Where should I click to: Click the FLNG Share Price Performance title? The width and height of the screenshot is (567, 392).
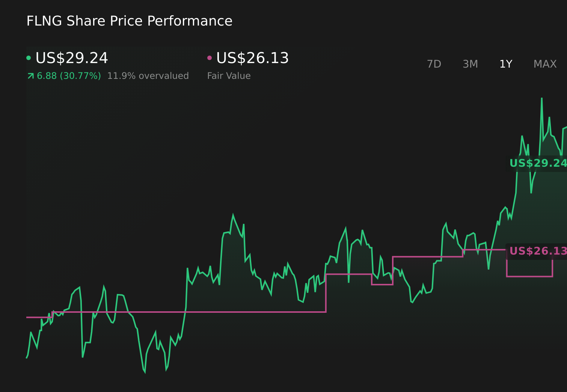tap(129, 21)
